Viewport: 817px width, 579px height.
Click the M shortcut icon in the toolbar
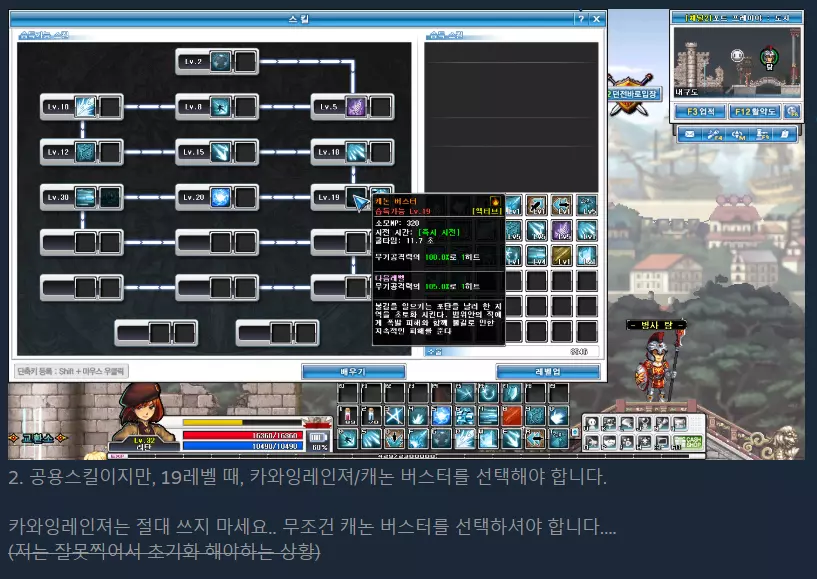[738, 134]
